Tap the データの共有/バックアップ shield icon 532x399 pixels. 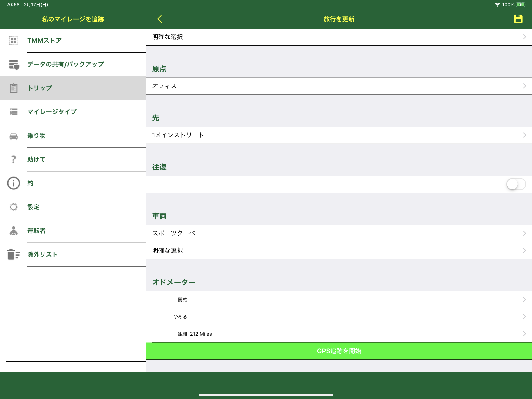click(14, 64)
